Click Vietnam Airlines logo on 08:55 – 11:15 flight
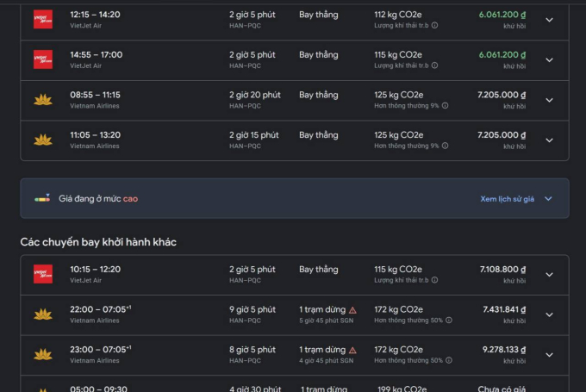Image resolution: width=586 pixels, height=392 pixels. pos(42,100)
